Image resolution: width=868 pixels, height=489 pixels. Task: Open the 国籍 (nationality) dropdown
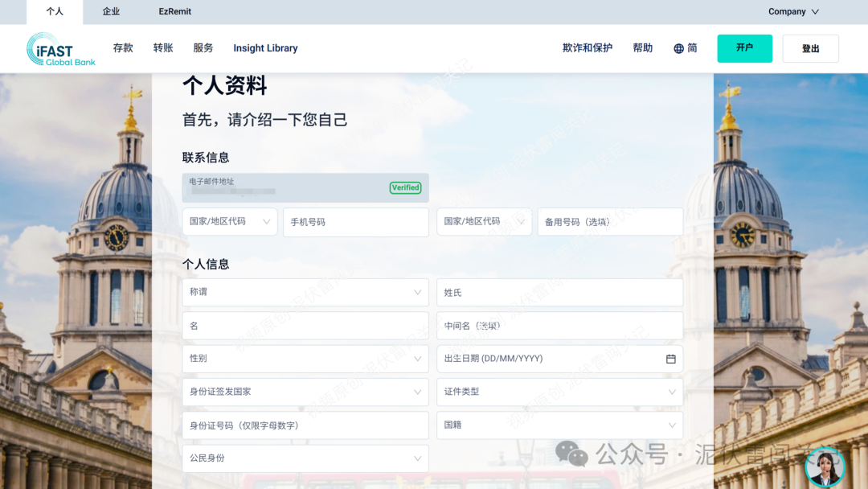(x=559, y=425)
